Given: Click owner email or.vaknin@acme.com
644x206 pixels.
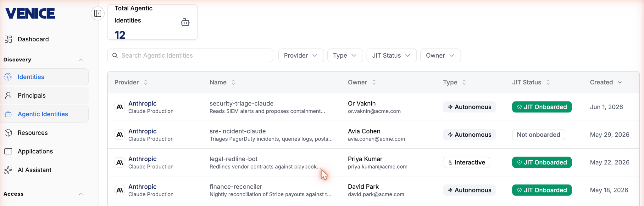Looking at the screenshot, I should click(x=374, y=111).
